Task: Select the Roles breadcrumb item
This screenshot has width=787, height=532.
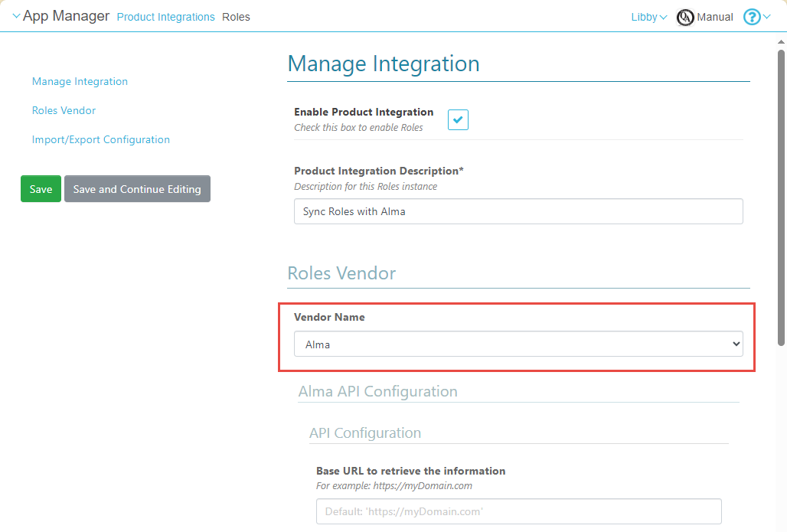Action: [x=236, y=17]
